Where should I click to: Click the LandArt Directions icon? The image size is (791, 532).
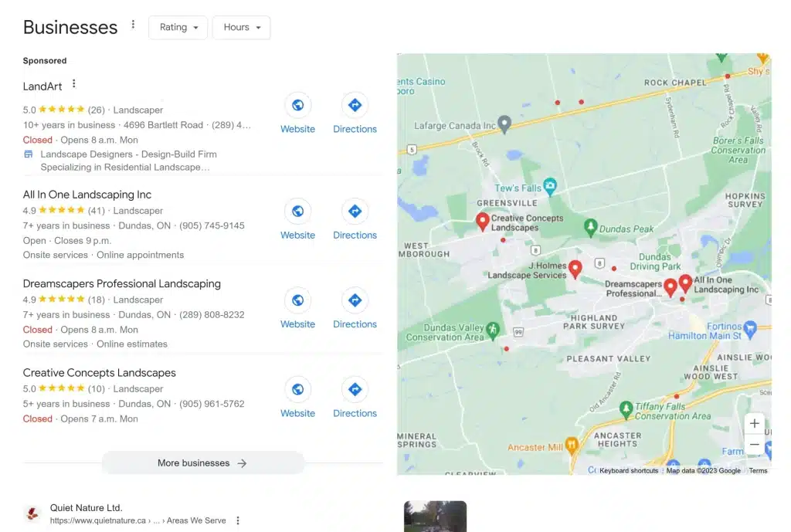[355, 105]
